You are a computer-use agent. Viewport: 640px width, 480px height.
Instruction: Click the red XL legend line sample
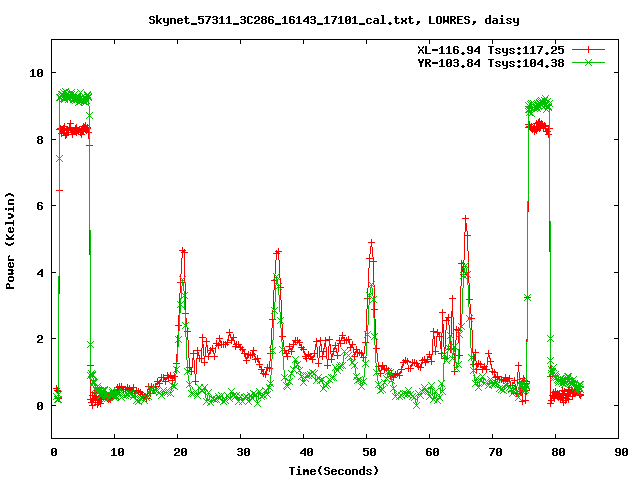pyautogui.click(x=588, y=50)
